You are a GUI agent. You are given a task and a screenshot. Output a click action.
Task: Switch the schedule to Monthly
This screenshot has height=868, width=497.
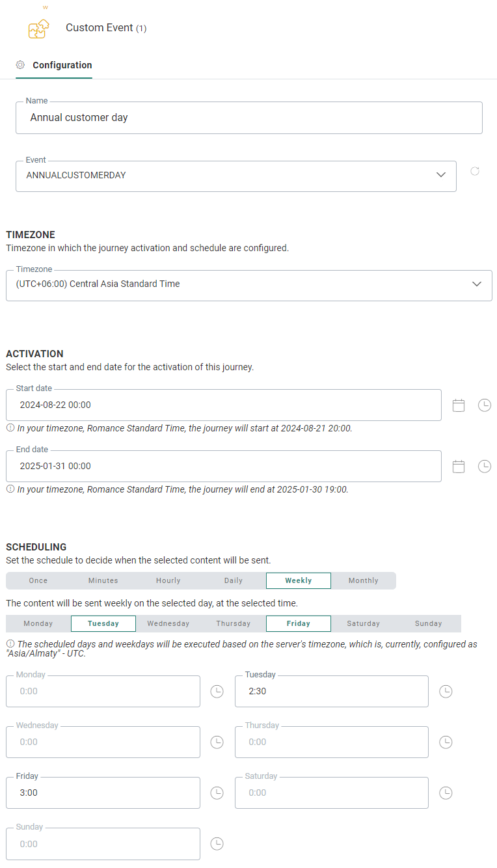pyautogui.click(x=363, y=580)
